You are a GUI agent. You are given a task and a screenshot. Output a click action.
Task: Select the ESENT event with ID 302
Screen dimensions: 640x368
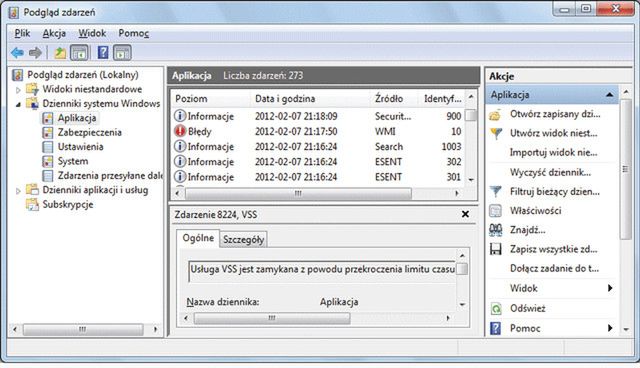(319, 162)
